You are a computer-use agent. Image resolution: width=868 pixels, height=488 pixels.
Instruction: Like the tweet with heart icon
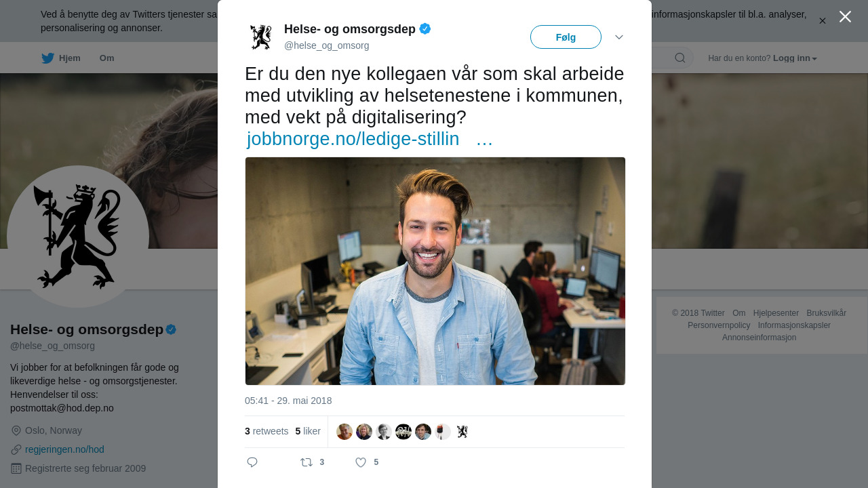[x=361, y=462]
